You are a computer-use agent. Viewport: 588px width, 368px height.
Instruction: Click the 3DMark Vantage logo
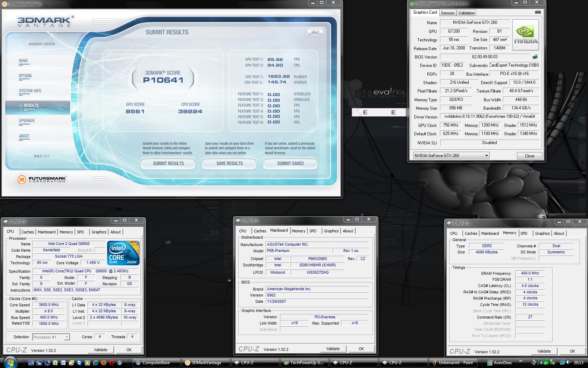click(45, 21)
